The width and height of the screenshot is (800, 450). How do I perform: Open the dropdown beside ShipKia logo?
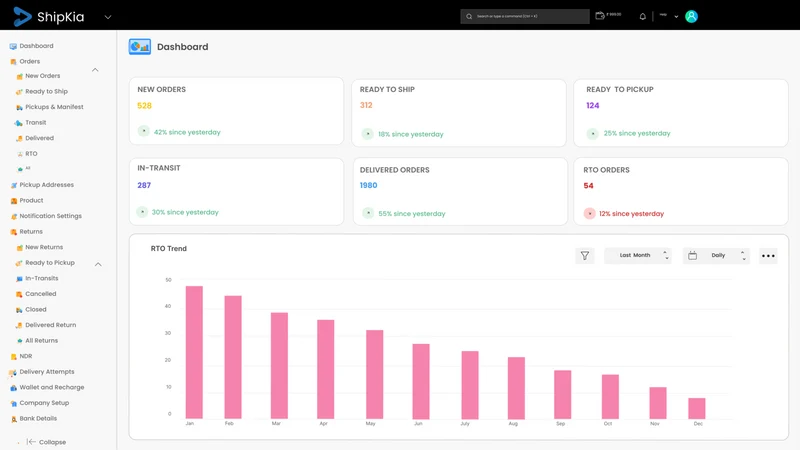[x=108, y=17]
